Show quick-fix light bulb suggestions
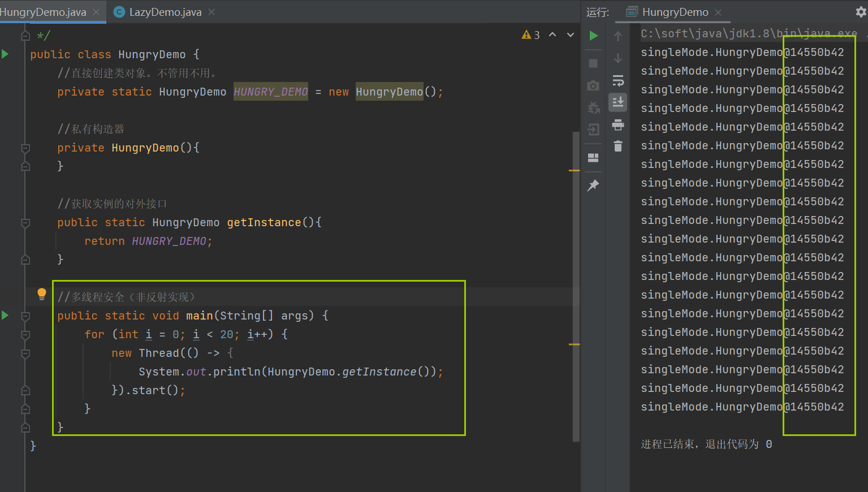Viewport: 868px width, 492px height. click(x=41, y=294)
